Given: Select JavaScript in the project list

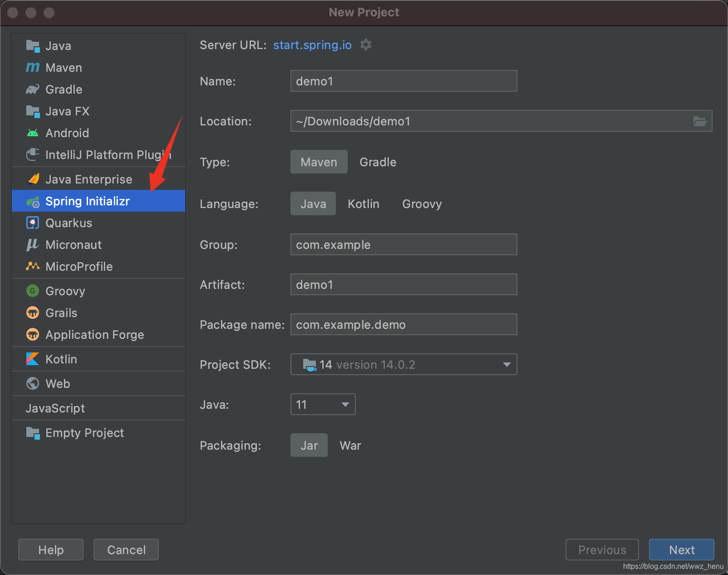Looking at the screenshot, I should click(98, 408).
